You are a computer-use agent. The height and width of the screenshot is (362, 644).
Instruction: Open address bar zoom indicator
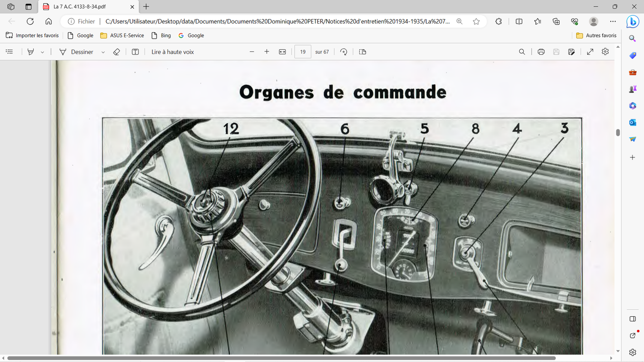click(x=459, y=22)
